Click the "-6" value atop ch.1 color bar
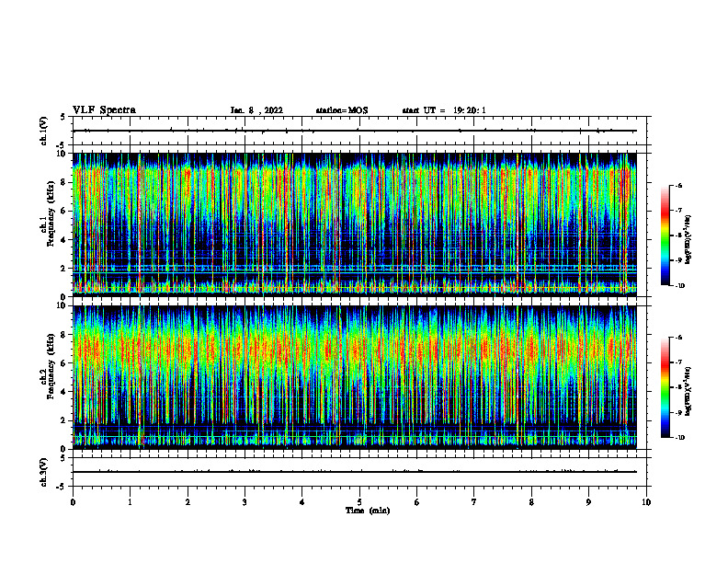The height and width of the screenshot is (563, 728). [678, 186]
